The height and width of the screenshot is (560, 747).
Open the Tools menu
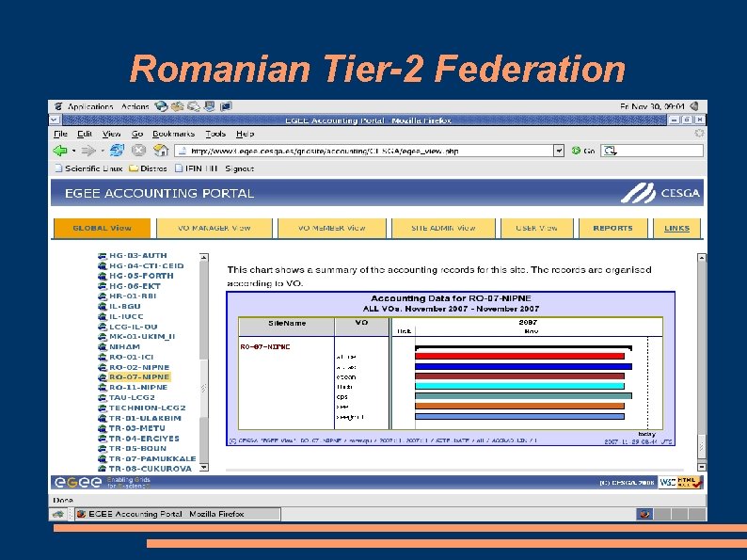pyautogui.click(x=215, y=134)
